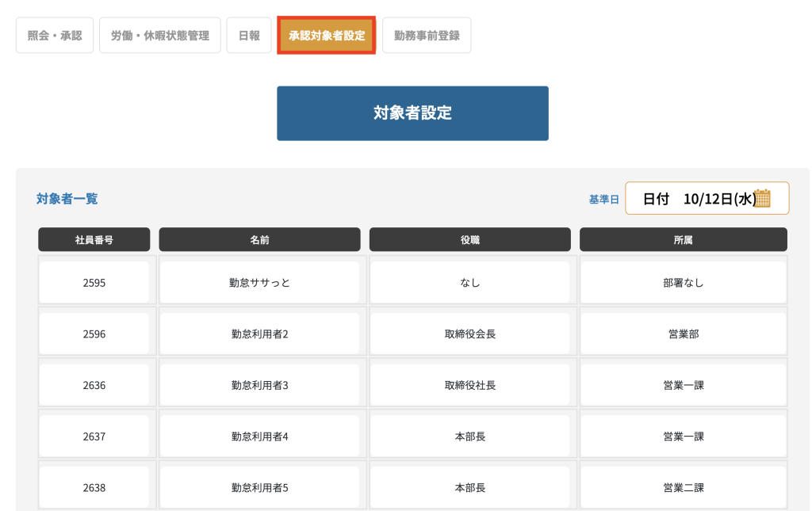Click the name 勤怠利用者2
This screenshot has height=511, width=812.
coord(259,334)
